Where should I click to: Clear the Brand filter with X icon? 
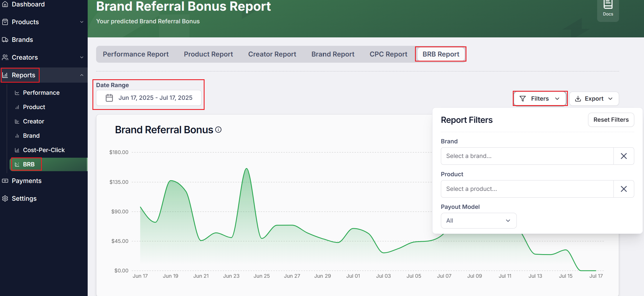click(623, 156)
